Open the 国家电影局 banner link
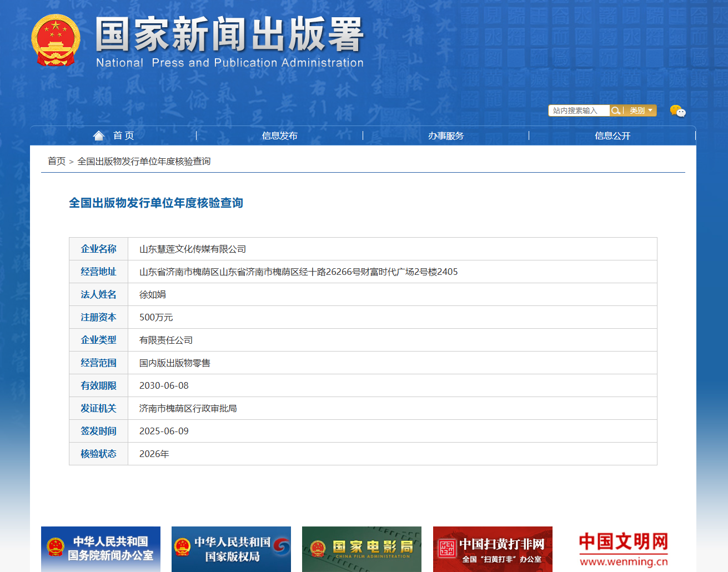Screen dimensions: 728x572 click(362, 549)
